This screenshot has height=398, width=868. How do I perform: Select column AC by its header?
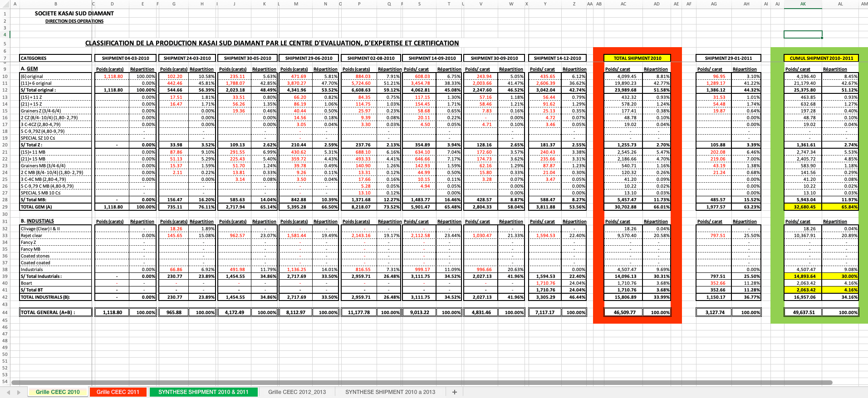[x=623, y=4]
